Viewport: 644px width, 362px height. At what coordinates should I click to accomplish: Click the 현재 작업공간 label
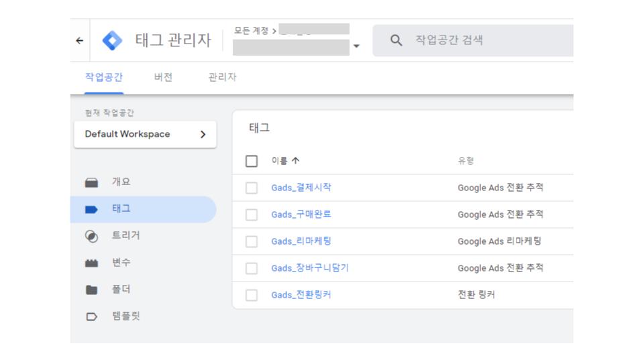tap(109, 113)
